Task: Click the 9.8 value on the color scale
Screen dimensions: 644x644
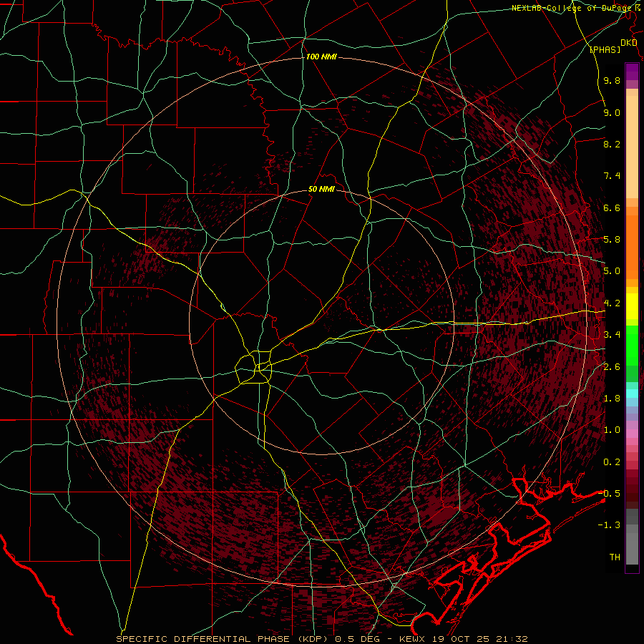Action: click(x=612, y=80)
